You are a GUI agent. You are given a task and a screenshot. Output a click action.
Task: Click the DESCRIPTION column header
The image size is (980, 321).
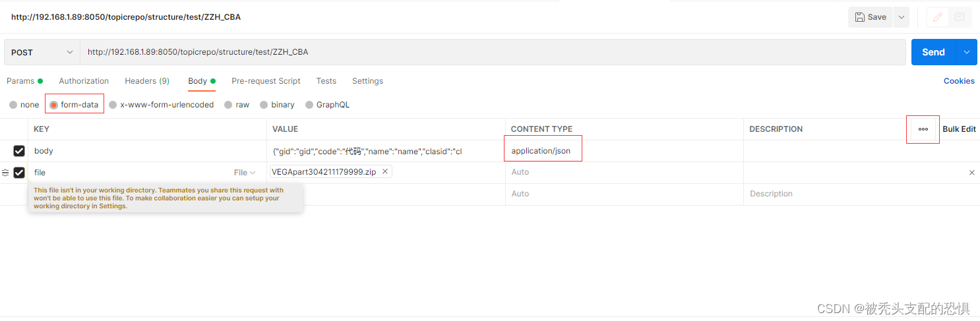(776, 129)
